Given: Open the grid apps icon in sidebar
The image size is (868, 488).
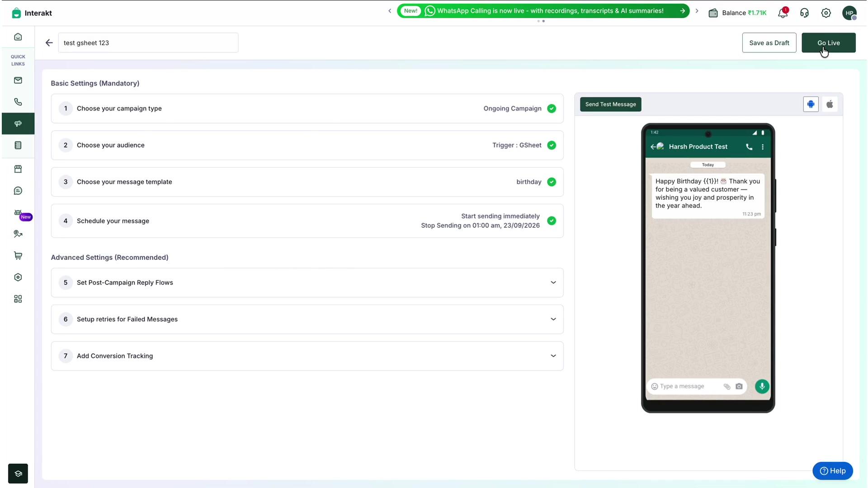Looking at the screenshot, I should point(18,299).
